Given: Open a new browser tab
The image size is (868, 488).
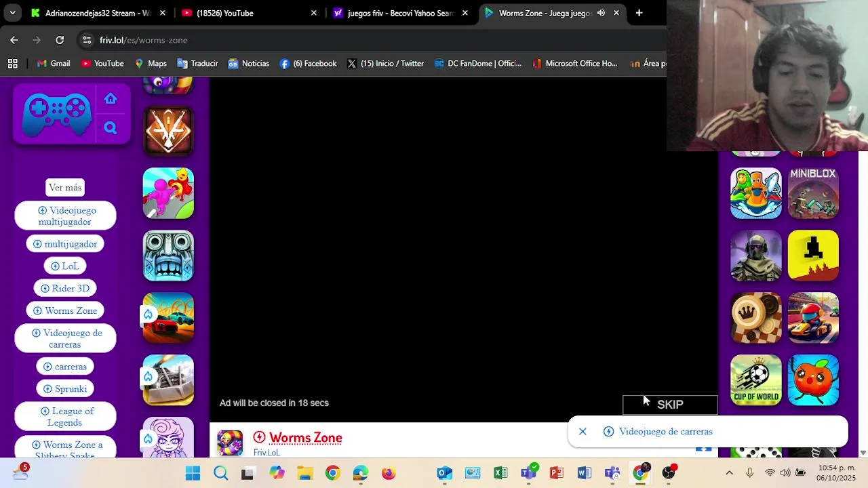Looking at the screenshot, I should click(639, 13).
